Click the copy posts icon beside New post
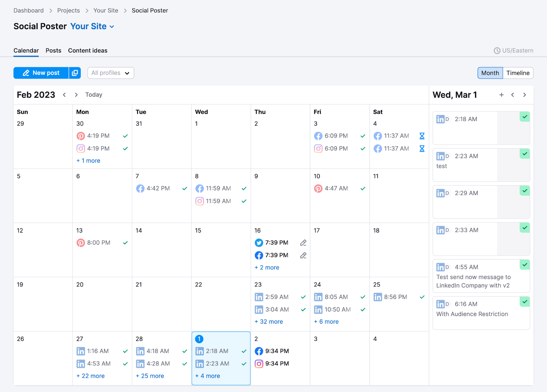 tap(75, 73)
